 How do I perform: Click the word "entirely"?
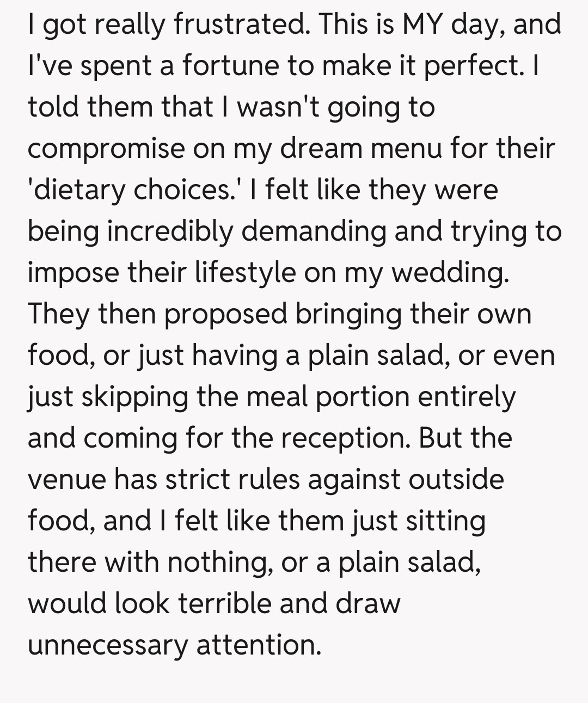466,397
